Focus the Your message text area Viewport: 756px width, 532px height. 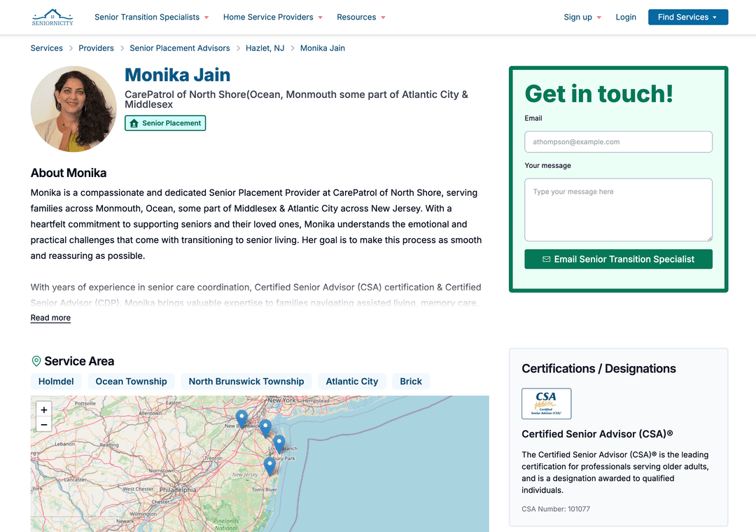pos(618,209)
